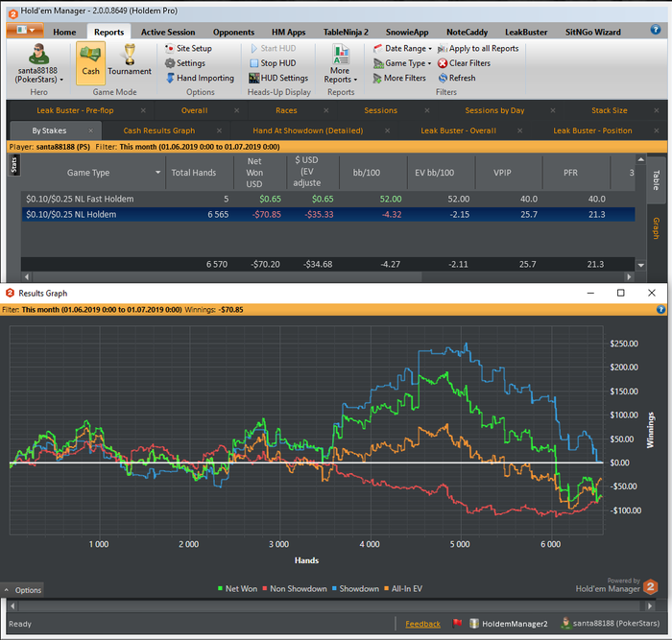Close the By Stakes tab
Viewport: 672px width, 640px height.
(91, 130)
